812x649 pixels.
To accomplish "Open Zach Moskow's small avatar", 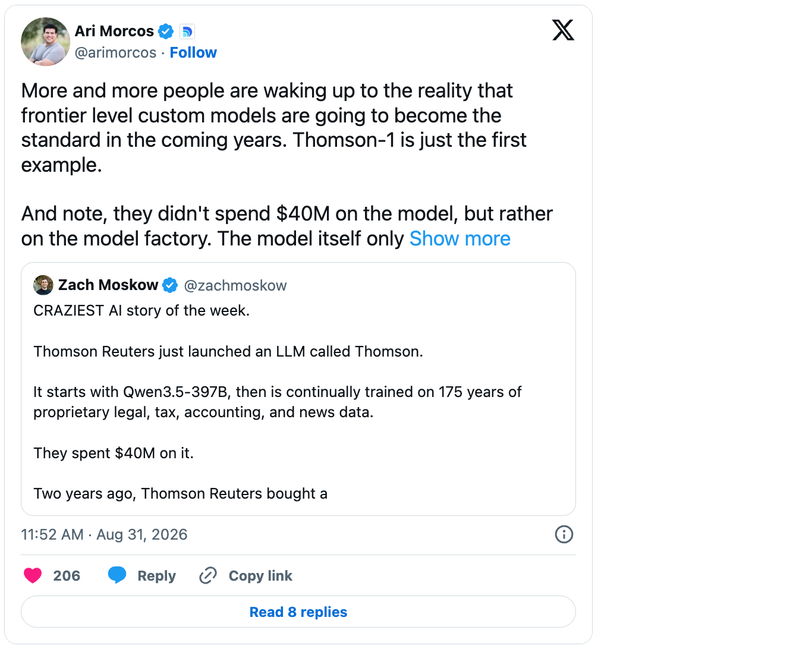I will [x=43, y=285].
